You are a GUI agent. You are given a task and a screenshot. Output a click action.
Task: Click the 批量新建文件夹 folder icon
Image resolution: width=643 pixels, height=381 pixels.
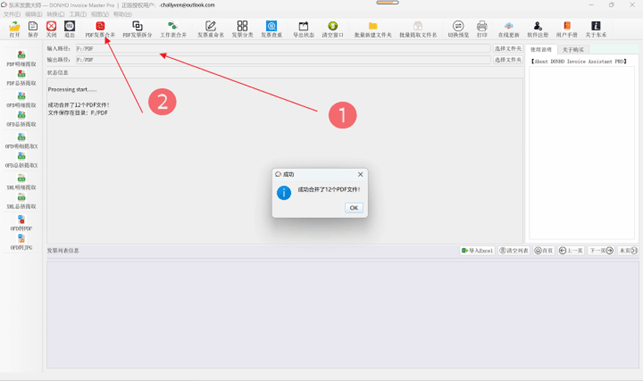click(x=373, y=26)
